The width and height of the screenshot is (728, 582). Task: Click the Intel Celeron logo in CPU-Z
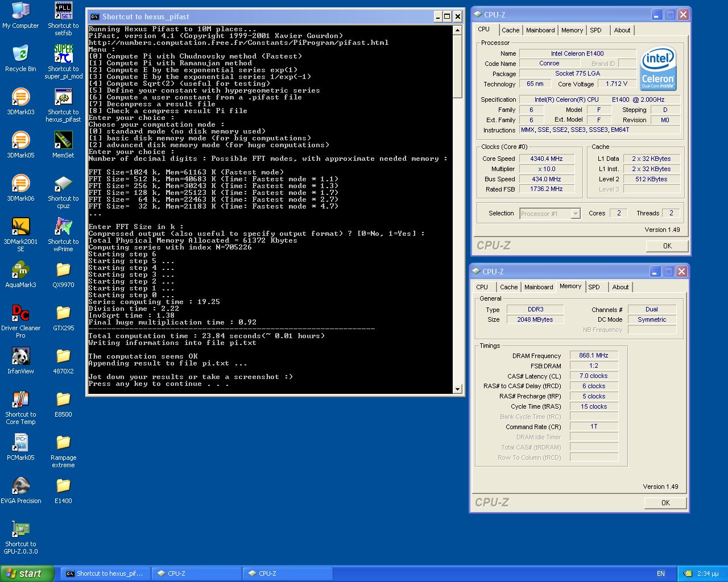pyautogui.click(x=659, y=69)
